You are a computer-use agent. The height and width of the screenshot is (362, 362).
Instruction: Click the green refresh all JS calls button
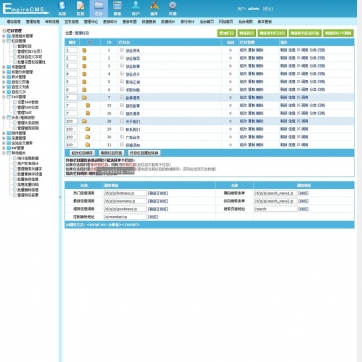[x=338, y=33]
